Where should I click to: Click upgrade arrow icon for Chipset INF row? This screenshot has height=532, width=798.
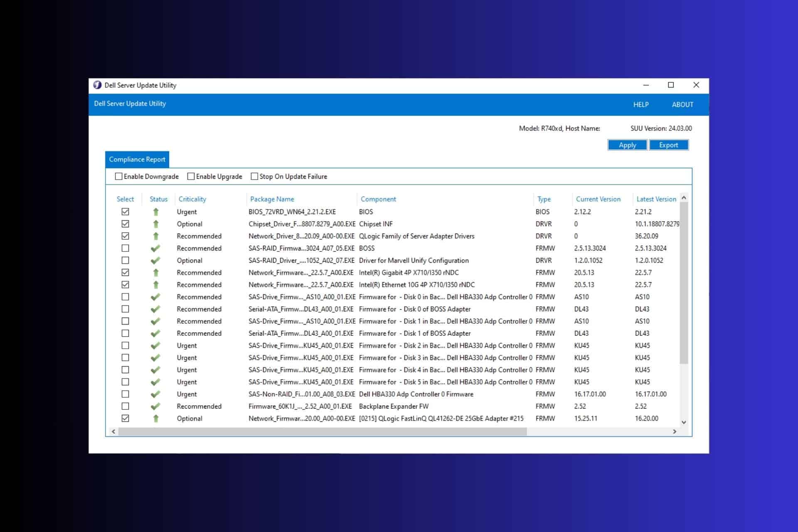pyautogui.click(x=156, y=224)
